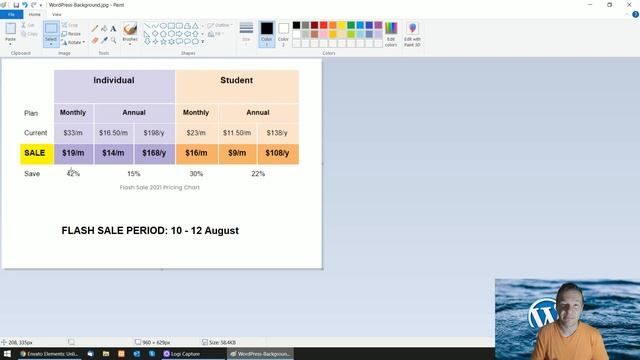Click the yellow SALE cell in canvas
Image resolution: width=640 pixels, height=360 pixels.
coord(37,153)
